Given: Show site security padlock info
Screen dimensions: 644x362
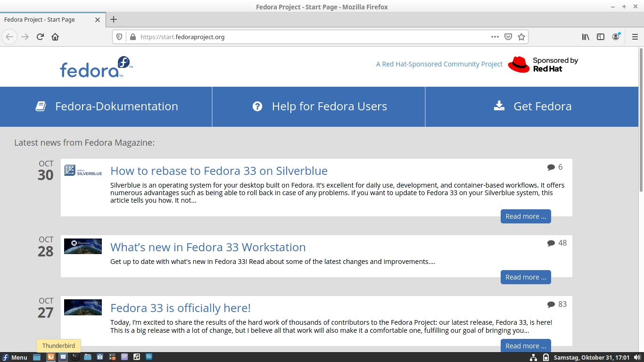Looking at the screenshot, I should 132,37.
